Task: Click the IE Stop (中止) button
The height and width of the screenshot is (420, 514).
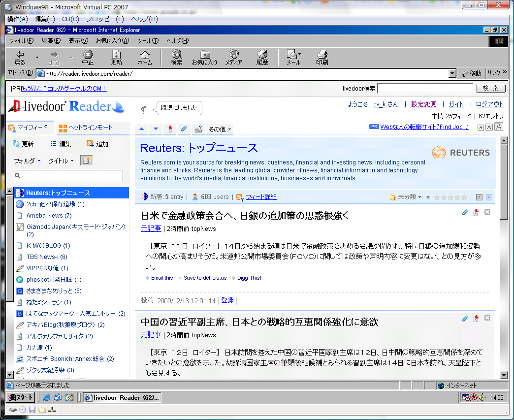Action: [x=88, y=58]
